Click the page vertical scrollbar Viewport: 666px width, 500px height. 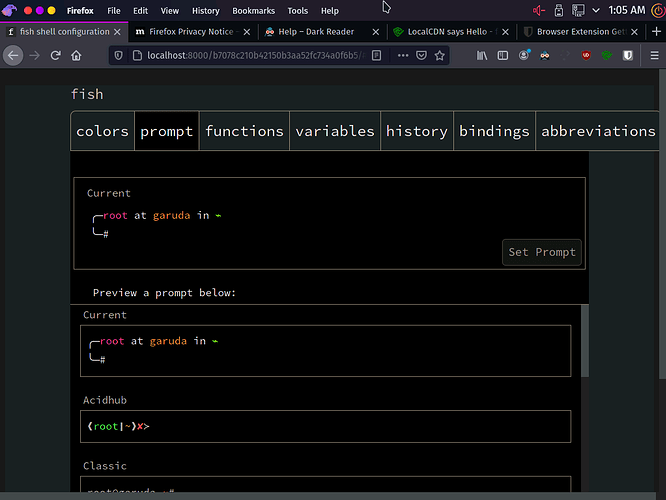tap(662, 224)
